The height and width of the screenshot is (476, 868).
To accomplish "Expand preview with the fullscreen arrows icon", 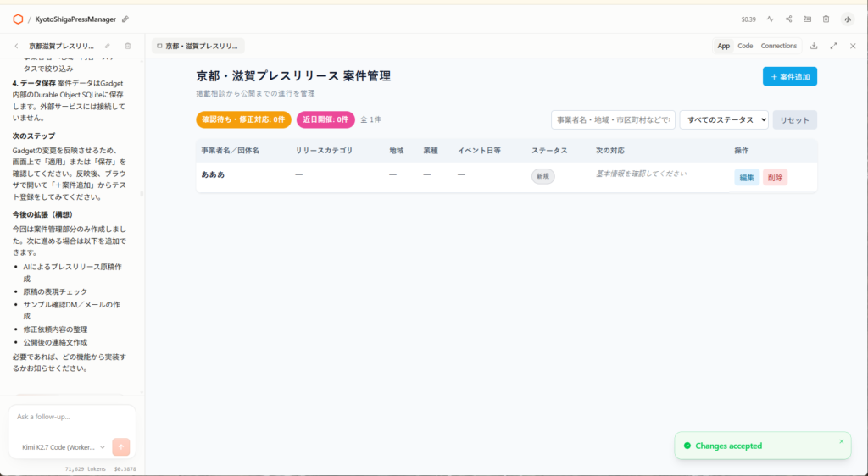I will 833,46.
